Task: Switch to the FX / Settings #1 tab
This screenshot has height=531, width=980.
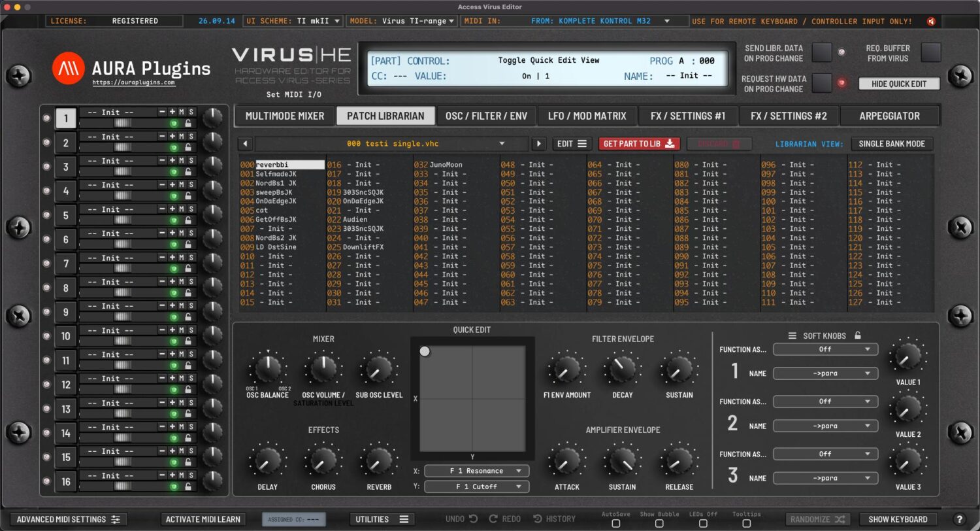Action: point(688,116)
